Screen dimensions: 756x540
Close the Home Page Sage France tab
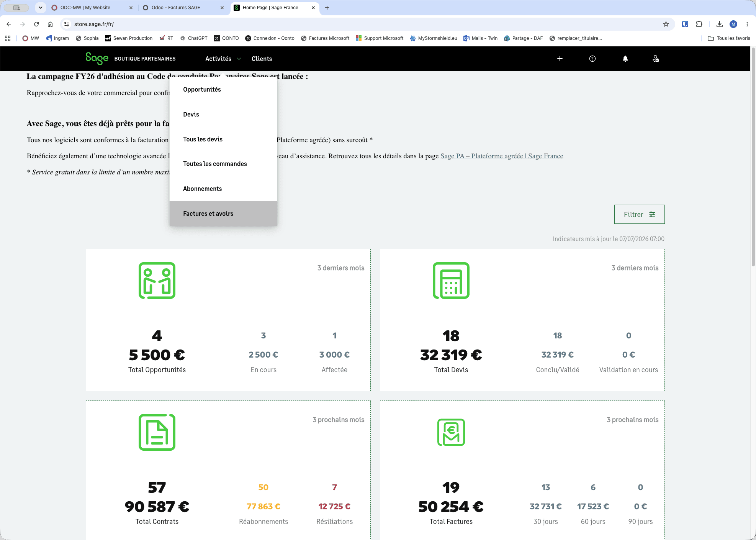tap(313, 8)
